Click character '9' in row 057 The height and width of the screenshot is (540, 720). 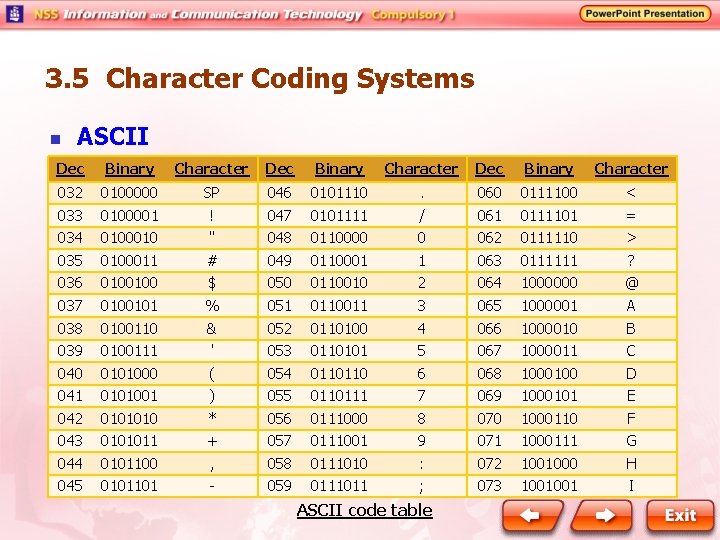[422, 441]
